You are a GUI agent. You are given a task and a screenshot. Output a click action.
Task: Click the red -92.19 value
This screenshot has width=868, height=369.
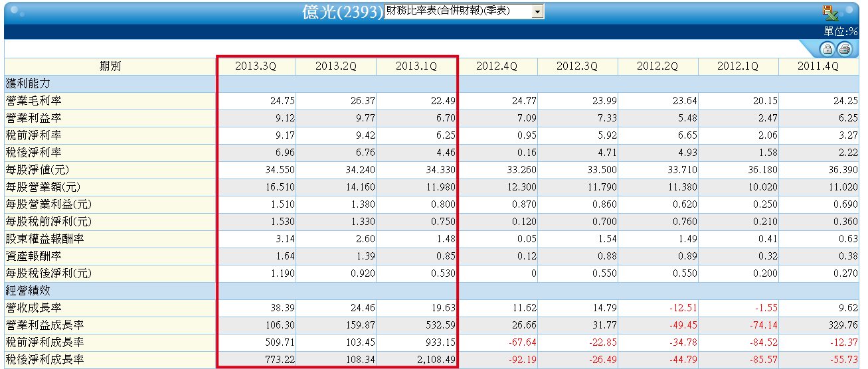[x=523, y=360]
